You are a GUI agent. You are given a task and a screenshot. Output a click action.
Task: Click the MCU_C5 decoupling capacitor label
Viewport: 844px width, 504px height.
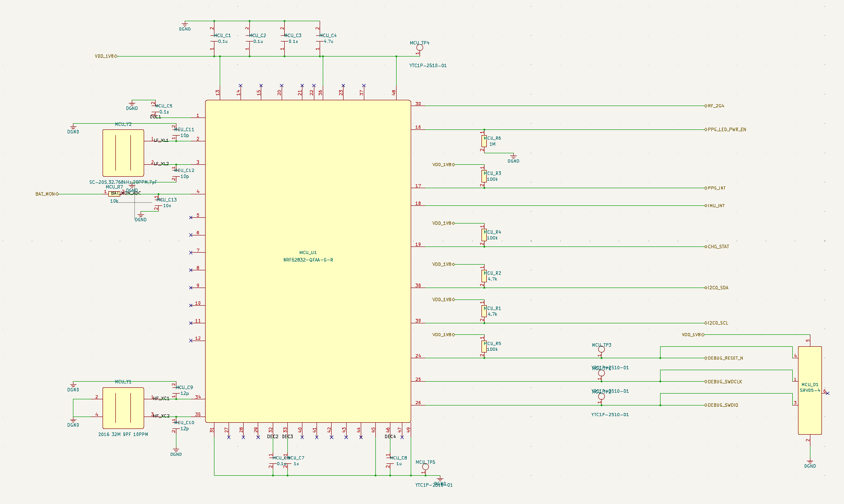click(x=164, y=106)
